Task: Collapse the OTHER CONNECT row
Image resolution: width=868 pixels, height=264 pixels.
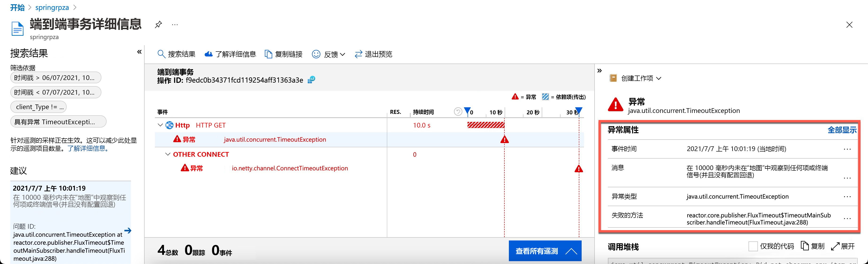Action: 167,154
